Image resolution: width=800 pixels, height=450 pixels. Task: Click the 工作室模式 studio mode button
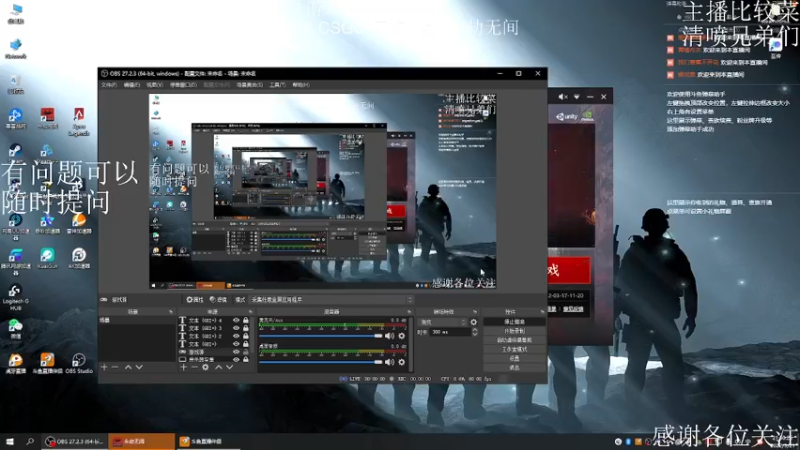514,349
